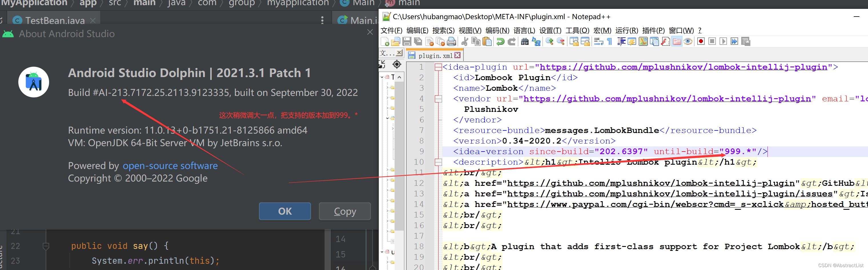Open the open-source software link
This screenshot has width=868, height=270.
tap(170, 166)
